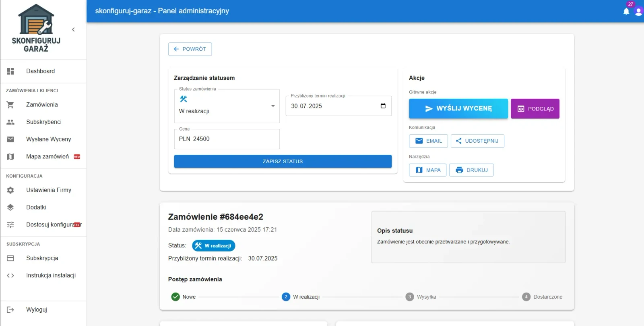Screen dimensions: 644x326
Task: Click the Zamówienia shopping cart icon
Action: [x=10, y=105]
